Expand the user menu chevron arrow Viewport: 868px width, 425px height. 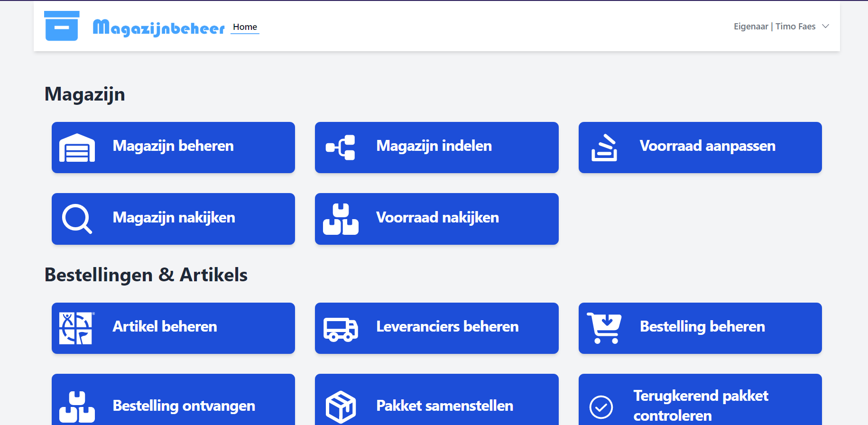(x=825, y=26)
